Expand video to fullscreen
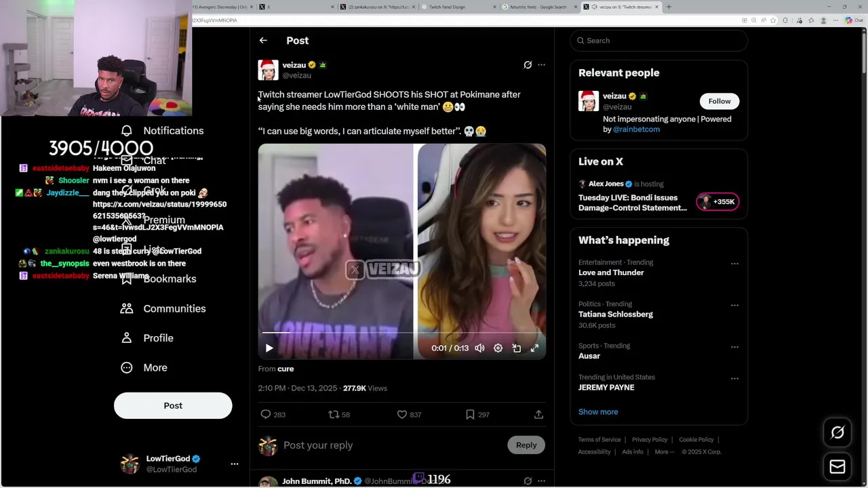This screenshot has width=868, height=488. coord(534,348)
